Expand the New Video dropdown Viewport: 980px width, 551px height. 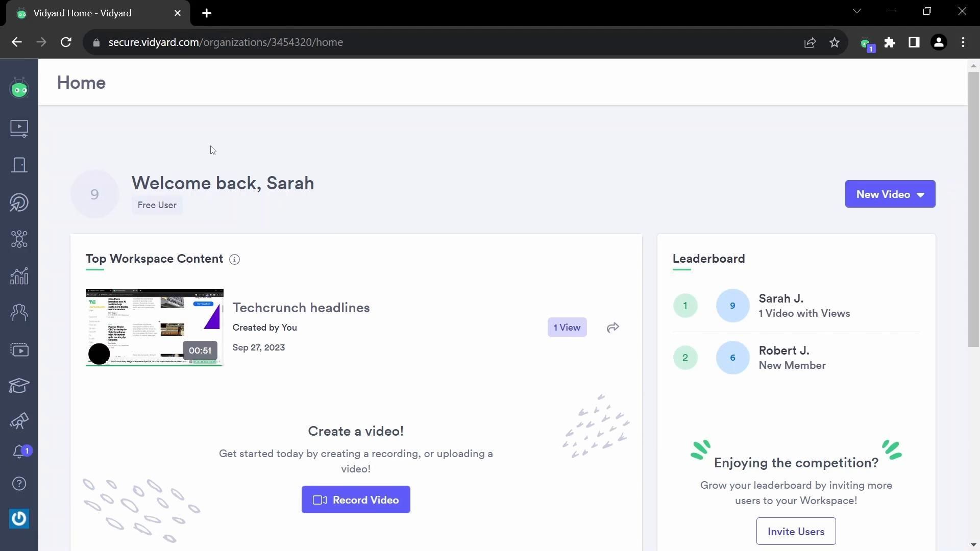pos(890,194)
